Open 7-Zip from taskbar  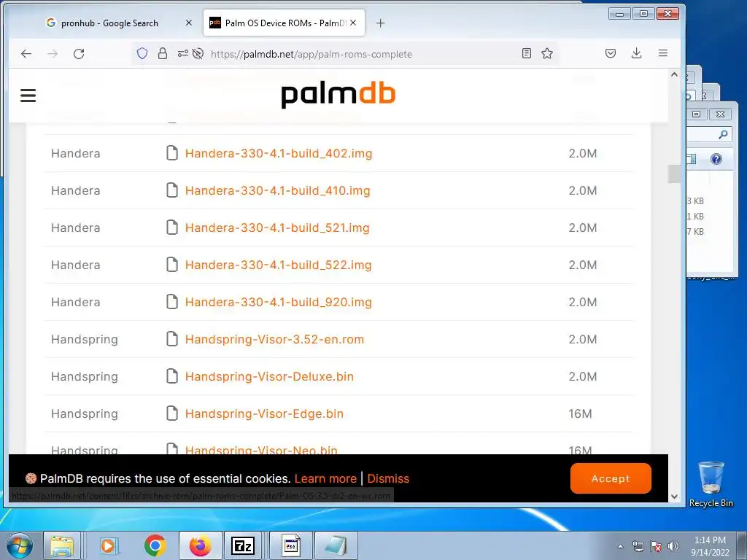point(243,545)
